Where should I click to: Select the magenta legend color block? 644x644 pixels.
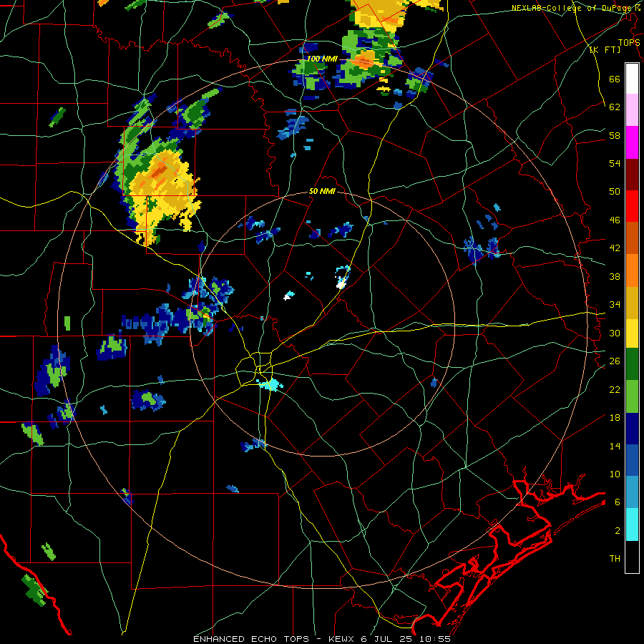(x=632, y=142)
